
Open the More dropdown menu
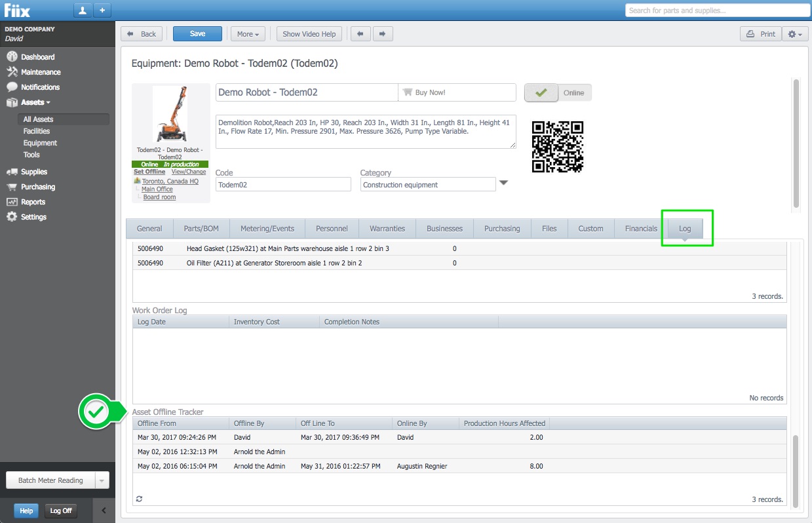point(248,34)
